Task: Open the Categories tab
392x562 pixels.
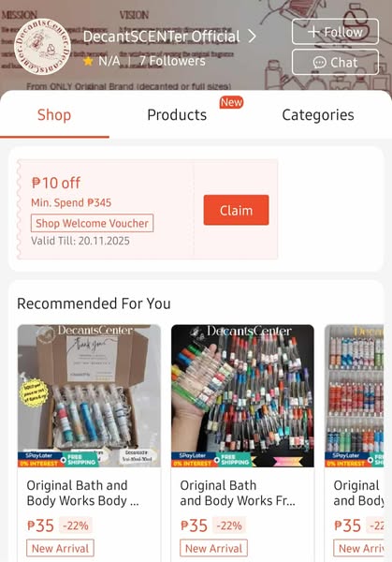Action: click(x=318, y=115)
